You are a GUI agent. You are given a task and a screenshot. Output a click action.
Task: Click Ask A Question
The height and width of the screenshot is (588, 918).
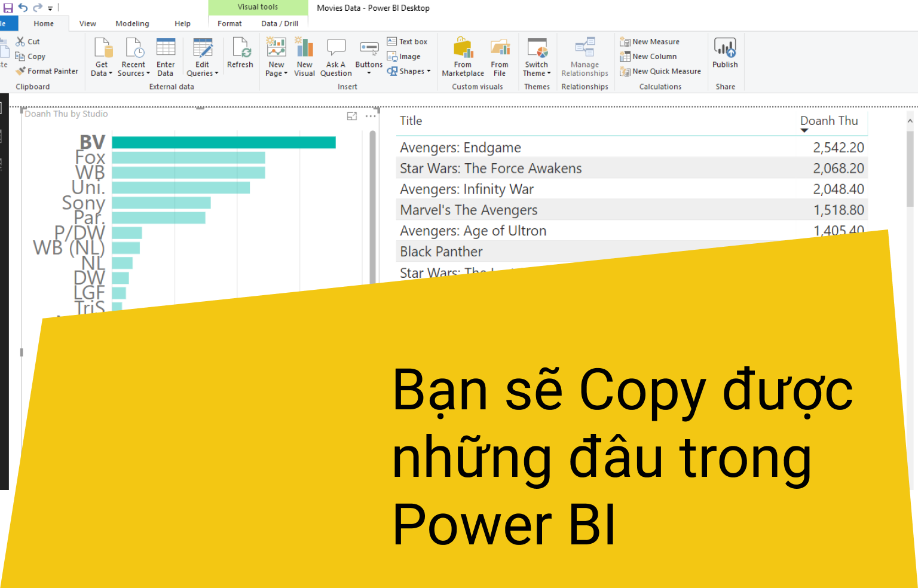(336, 57)
